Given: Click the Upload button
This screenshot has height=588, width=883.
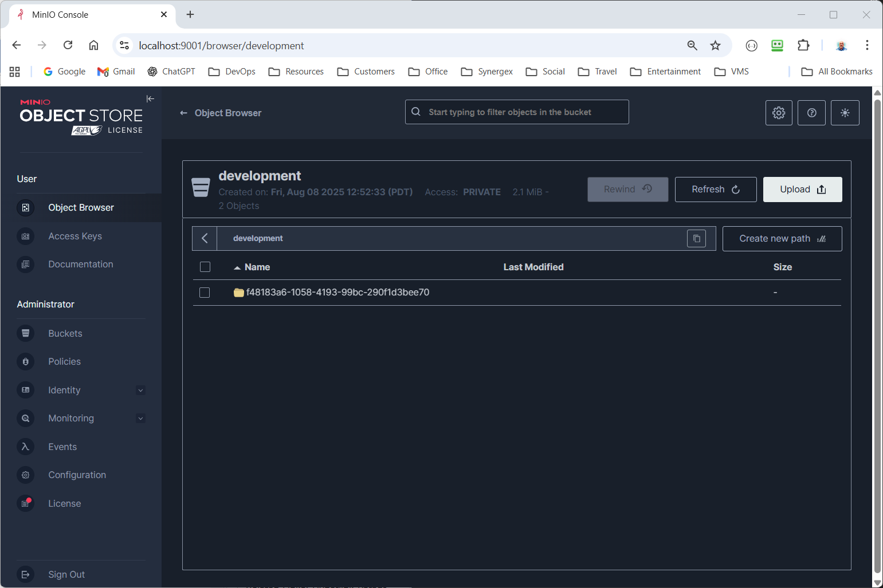Looking at the screenshot, I should (802, 190).
